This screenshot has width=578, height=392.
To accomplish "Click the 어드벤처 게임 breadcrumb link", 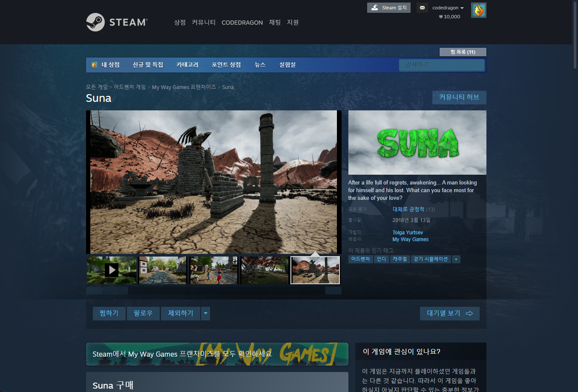I will [129, 87].
